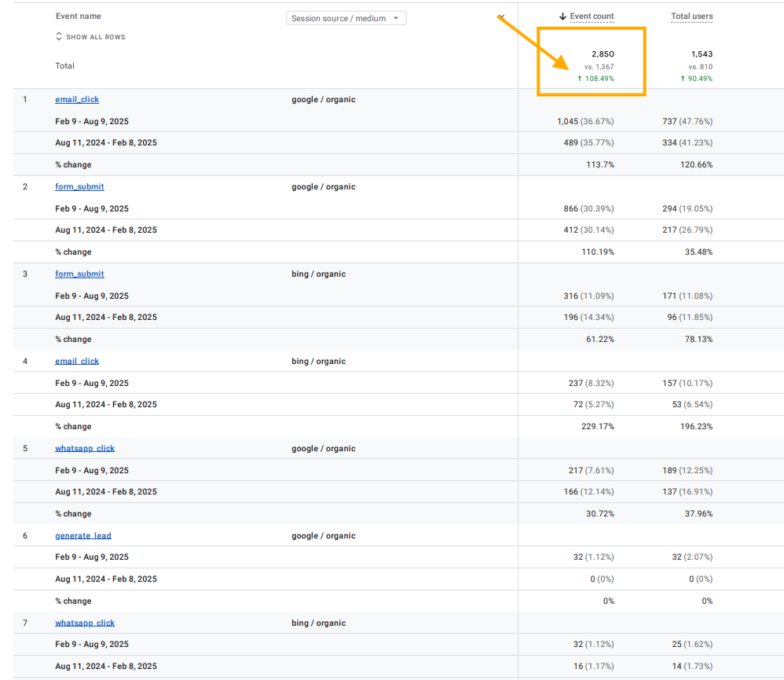Click the 196.23% change value
784x680 pixels.
point(697,426)
